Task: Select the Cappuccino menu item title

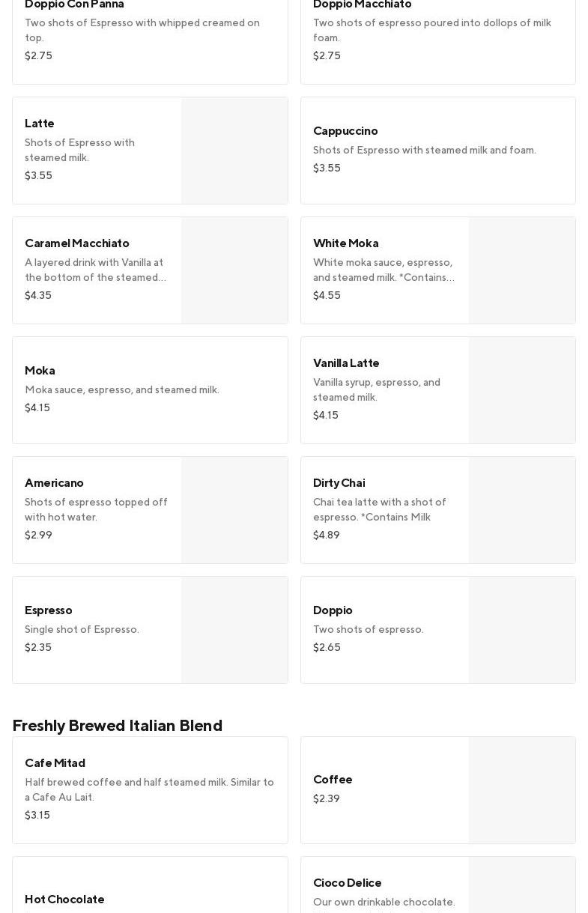Action: click(345, 130)
